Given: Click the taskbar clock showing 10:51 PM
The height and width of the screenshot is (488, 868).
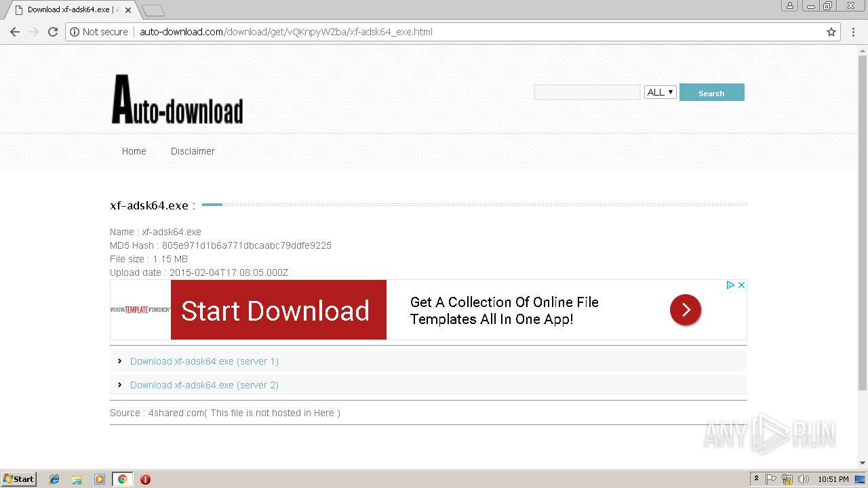Looking at the screenshot, I should pos(833,479).
